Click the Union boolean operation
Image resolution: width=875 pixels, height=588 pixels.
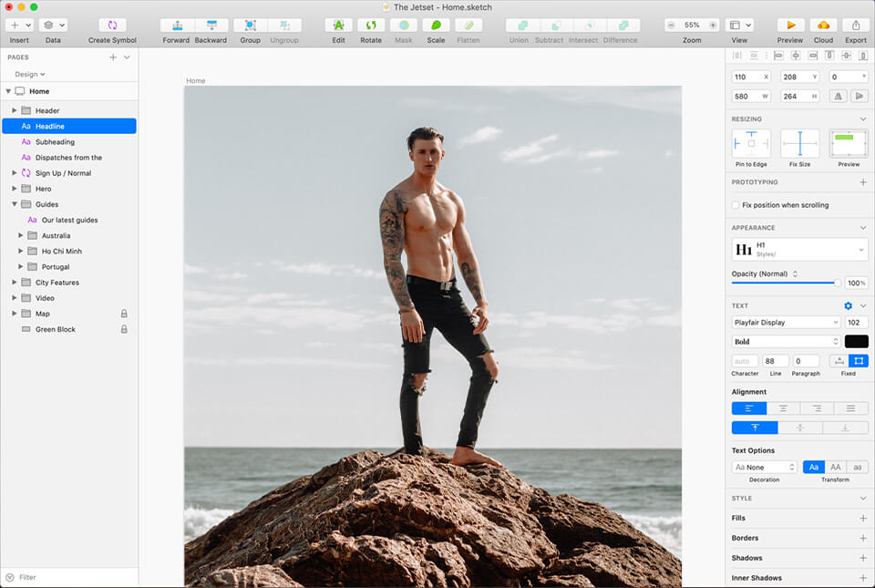pos(522,26)
